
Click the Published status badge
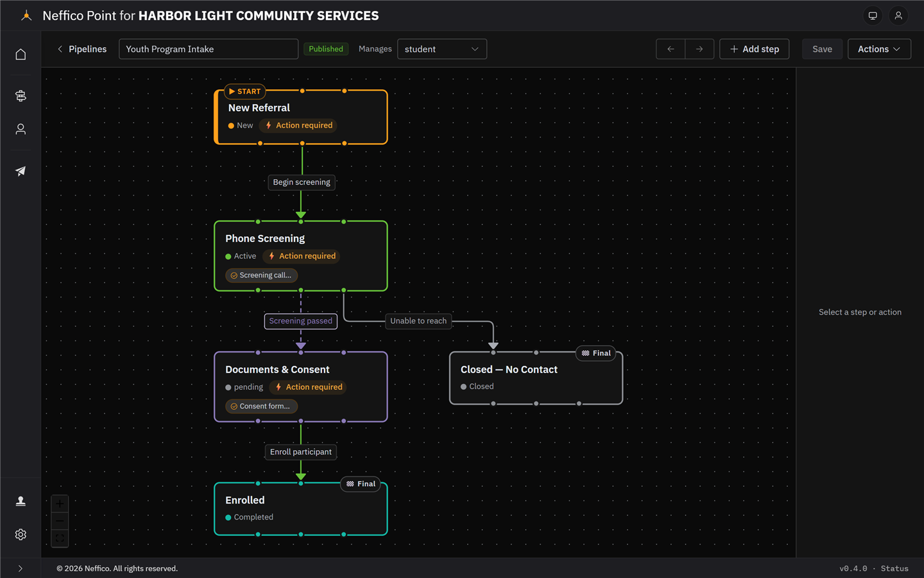326,49
